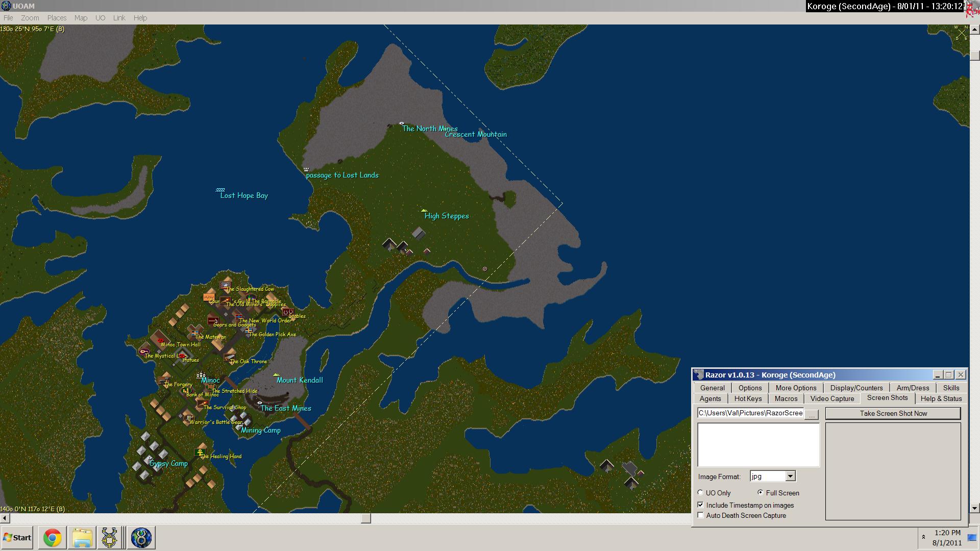
Task: Switch to the Macros tab
Action: pos(786,398)
